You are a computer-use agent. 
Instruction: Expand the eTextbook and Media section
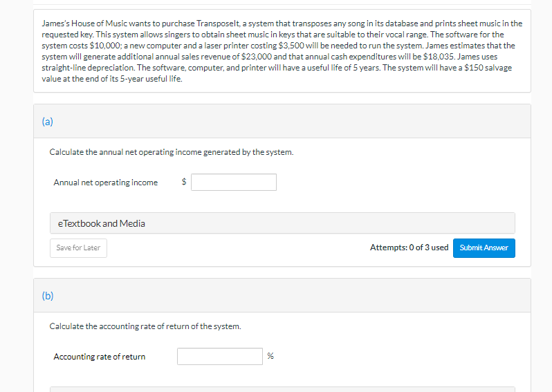282,223
